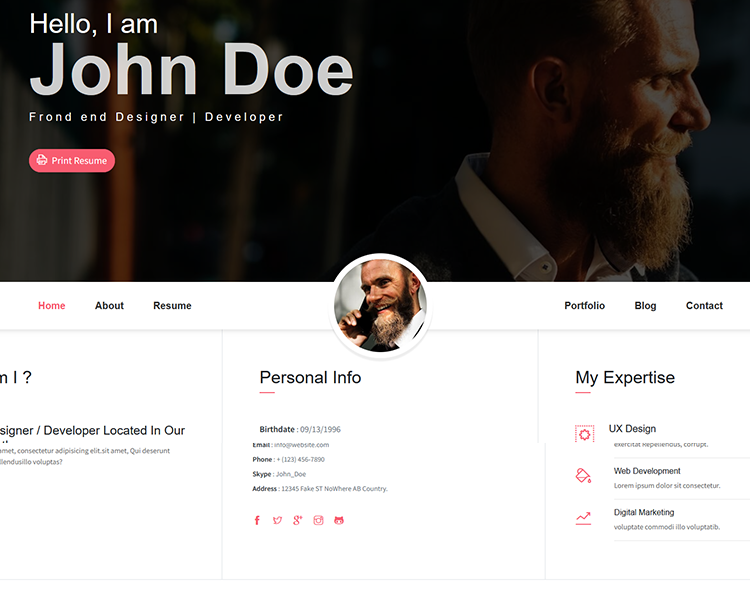
Task: Click the printer icon in Print Resume
Action: (x=42, y=160)
